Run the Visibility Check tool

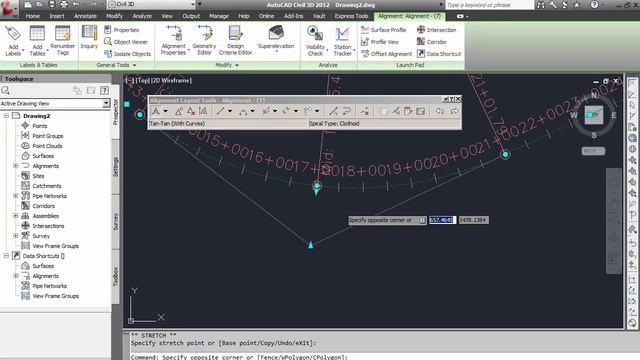pos(315,40)
